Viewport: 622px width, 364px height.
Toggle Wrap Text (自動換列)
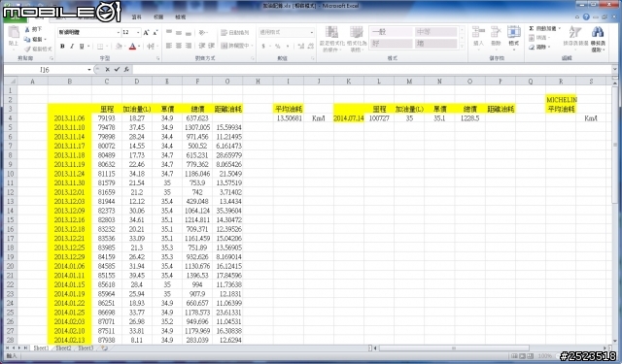235,32
